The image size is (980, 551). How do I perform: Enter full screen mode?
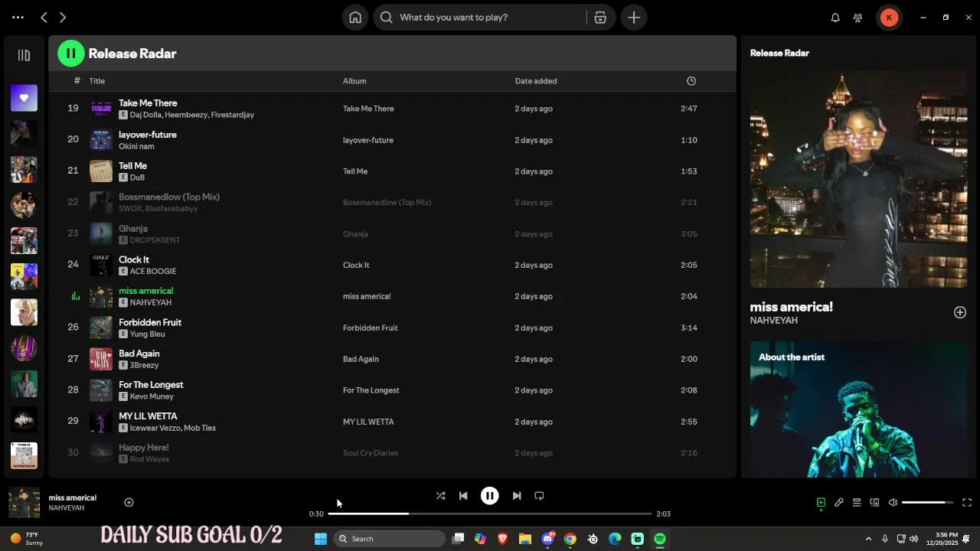point(967,503)
